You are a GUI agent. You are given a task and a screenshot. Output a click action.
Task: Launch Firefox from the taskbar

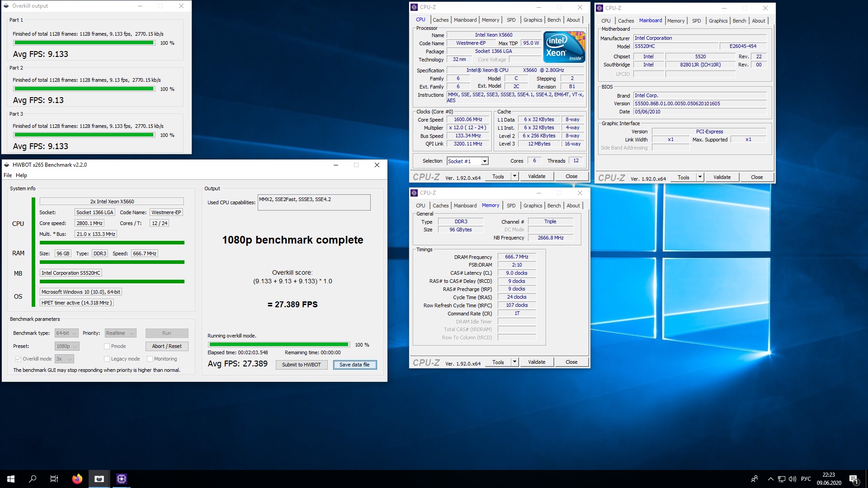[x=77, y=479]
